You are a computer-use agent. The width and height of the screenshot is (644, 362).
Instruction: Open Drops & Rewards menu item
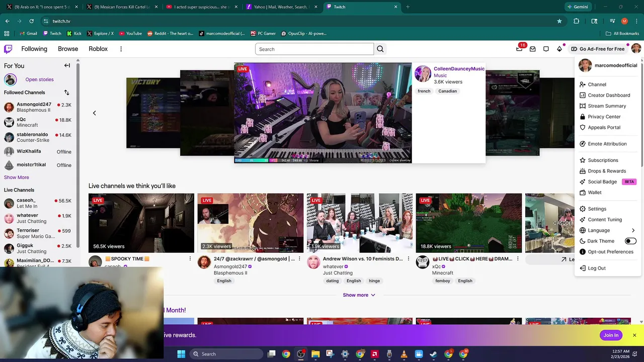tap(608, 171)
